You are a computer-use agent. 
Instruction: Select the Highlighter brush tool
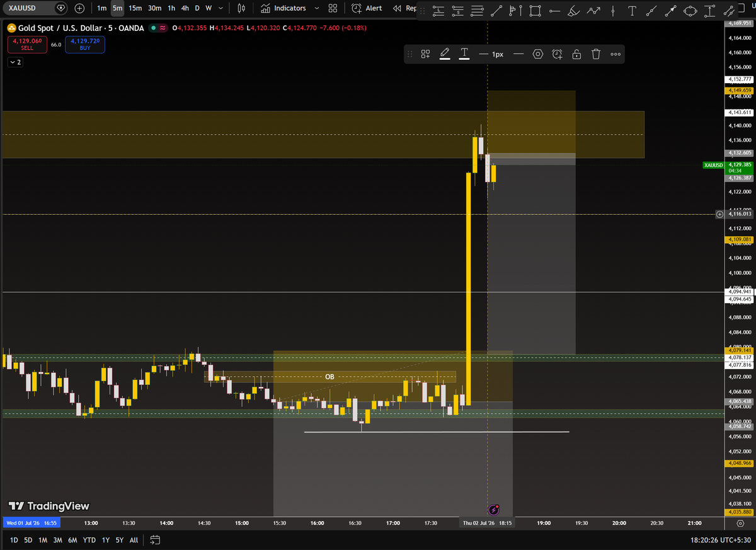[573, 11]
